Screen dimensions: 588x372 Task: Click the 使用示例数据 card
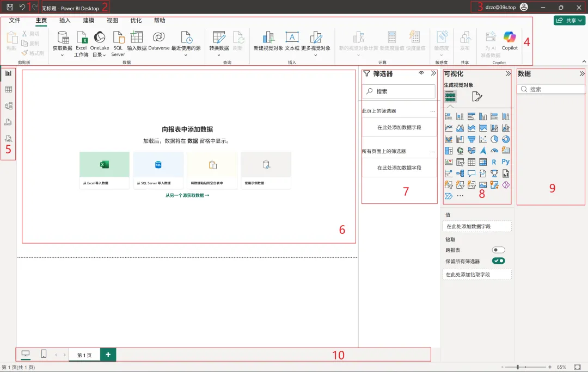click(x=266, y=170)
